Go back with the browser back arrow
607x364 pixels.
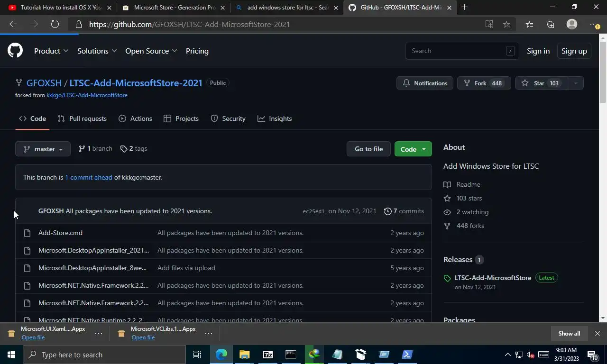pyautogui.click(x=13, y=24)
